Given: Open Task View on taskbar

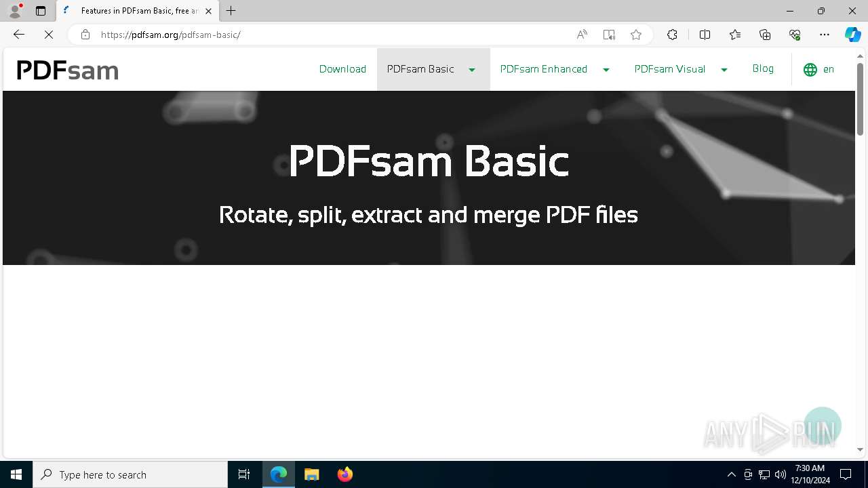Looking at the screenshot, I should [244, 474].
